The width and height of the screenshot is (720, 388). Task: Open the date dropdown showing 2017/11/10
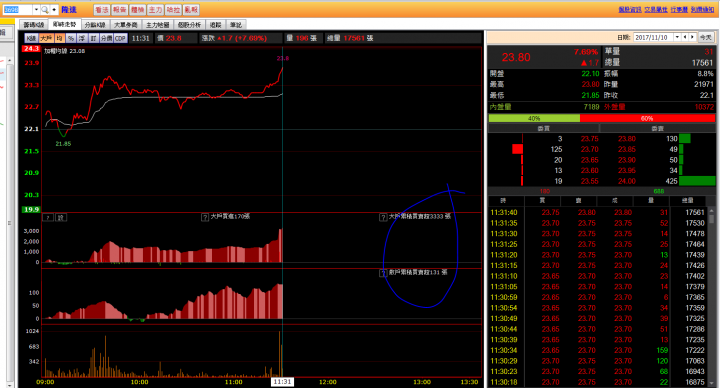point(677,37)
